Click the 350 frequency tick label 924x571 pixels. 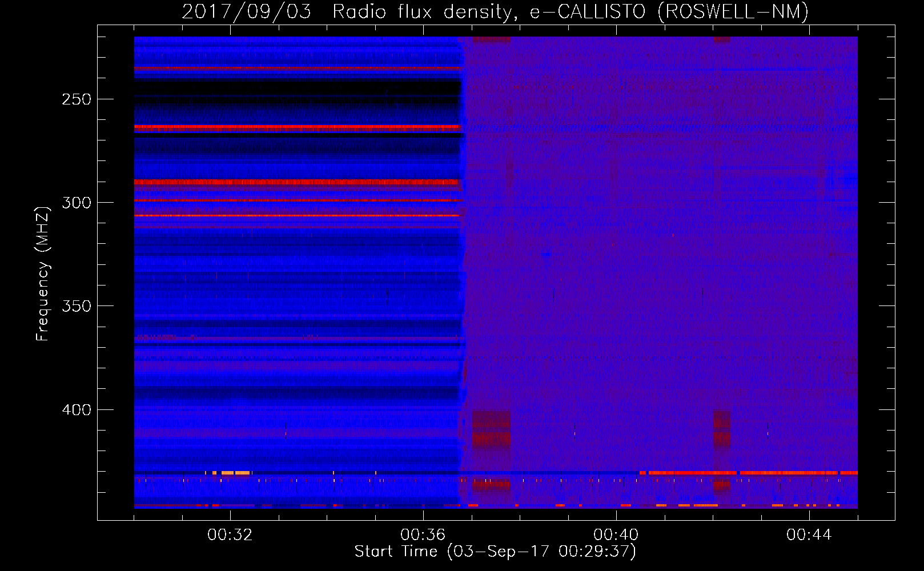(77, 306)
